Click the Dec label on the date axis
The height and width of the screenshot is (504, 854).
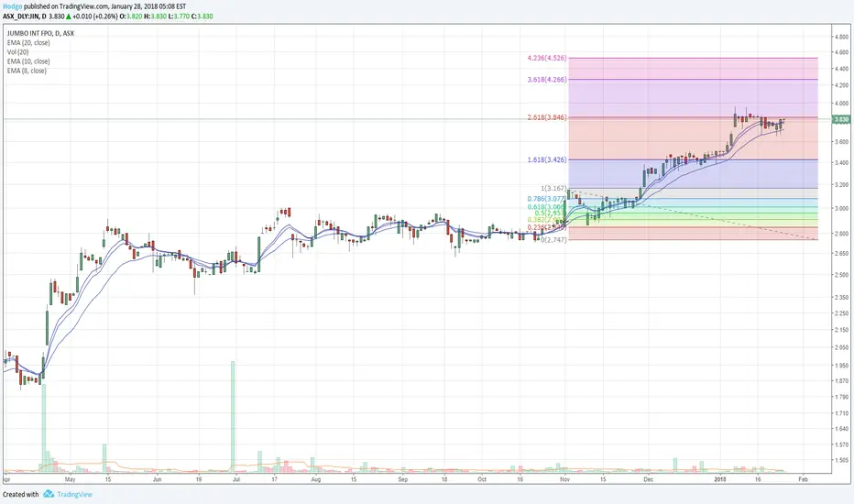[648, 479]
